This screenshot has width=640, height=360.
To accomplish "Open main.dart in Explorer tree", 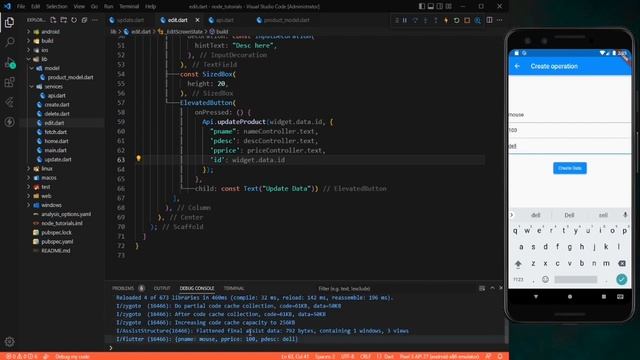I will click(56, 150).
